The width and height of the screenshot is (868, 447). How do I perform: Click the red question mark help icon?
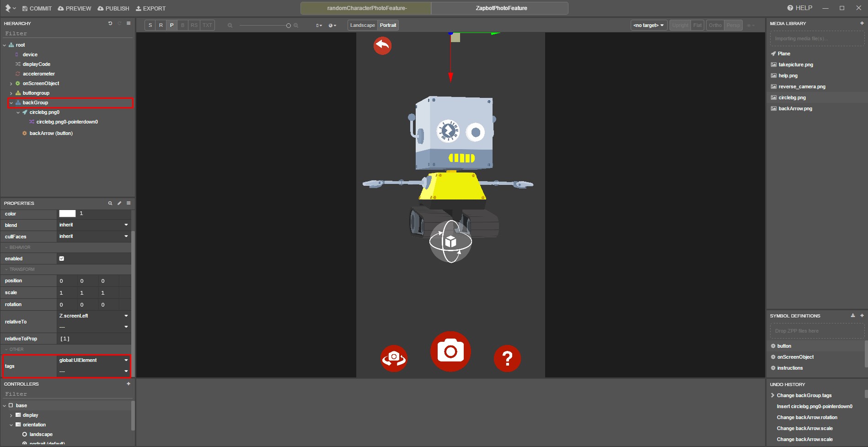click(507, 358)
